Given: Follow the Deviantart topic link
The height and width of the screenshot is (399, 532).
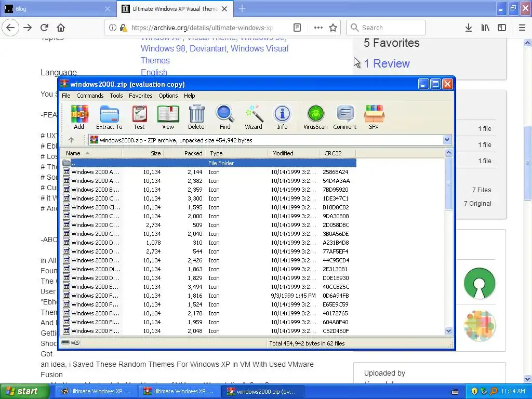Looking at the screenshot, I should coord(208,48).
